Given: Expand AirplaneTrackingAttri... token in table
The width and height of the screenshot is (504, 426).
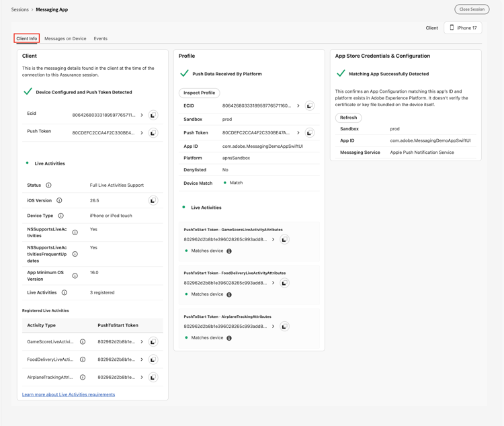Looking at the screenshot, I should tap(141, 377).
